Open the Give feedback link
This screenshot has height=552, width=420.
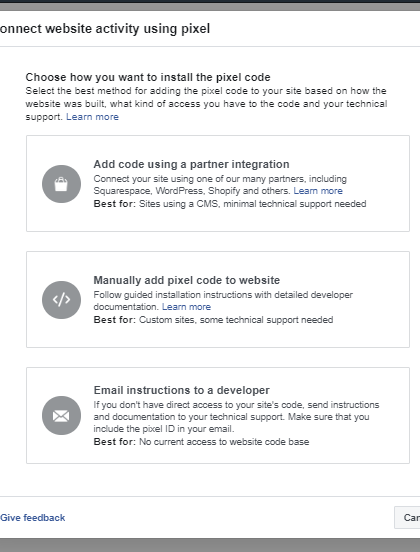(x=33, y=518)
